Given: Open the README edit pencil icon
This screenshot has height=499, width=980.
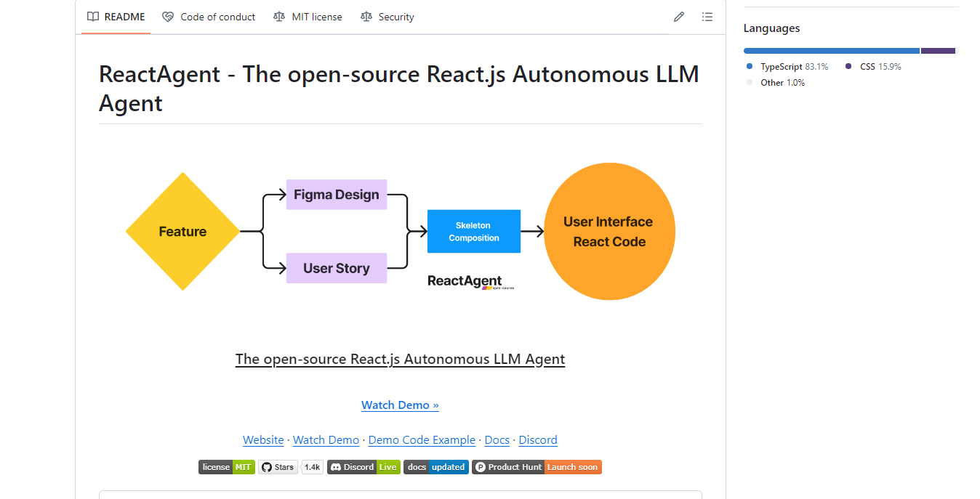Looking at the screenshot, I should click(x=678, y=16).
